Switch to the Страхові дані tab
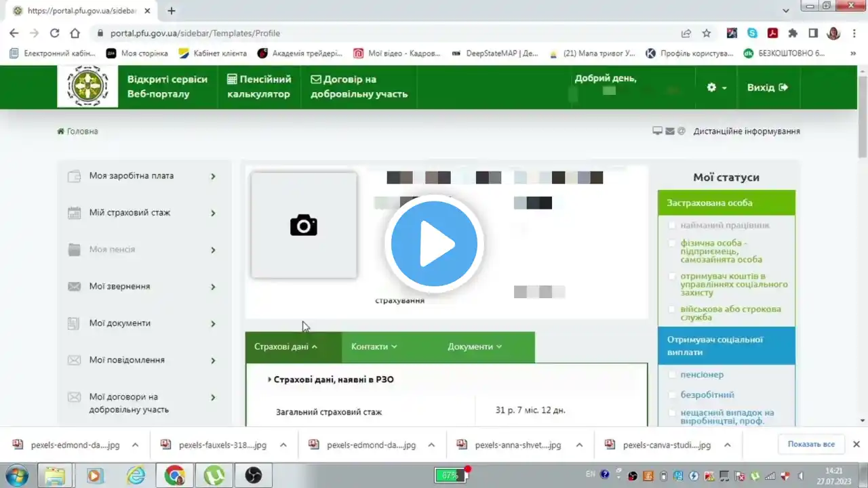Viewport: 868px width, 488px height. pyautogui.click(x=294, y=347)
